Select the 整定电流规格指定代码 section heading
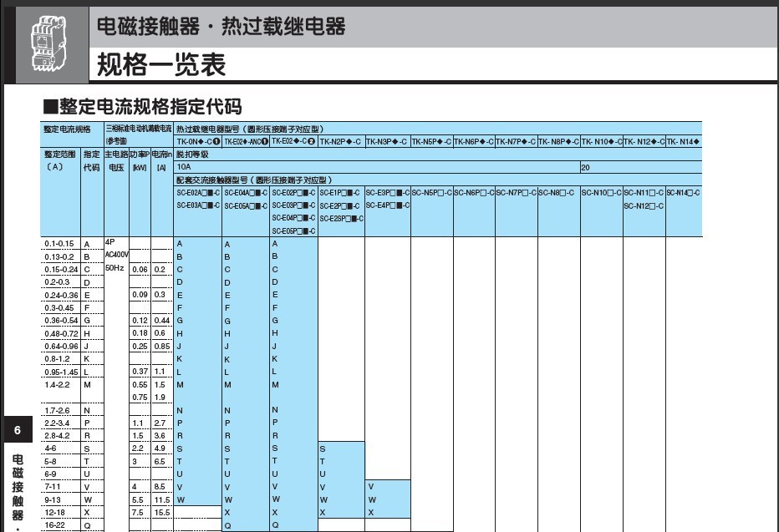The height and width of the screenshot is (532, 779). tap(142, 107)
